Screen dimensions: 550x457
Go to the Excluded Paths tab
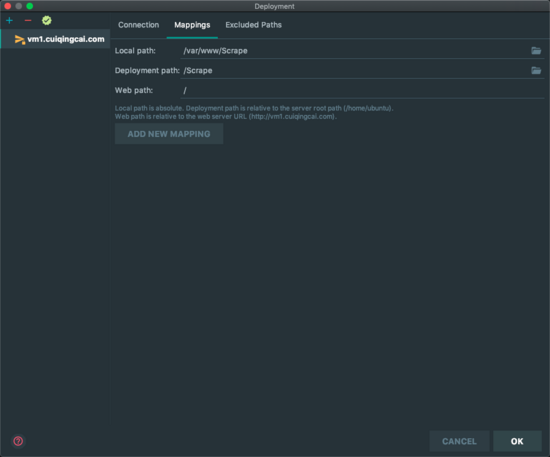[x=253, y=25]
